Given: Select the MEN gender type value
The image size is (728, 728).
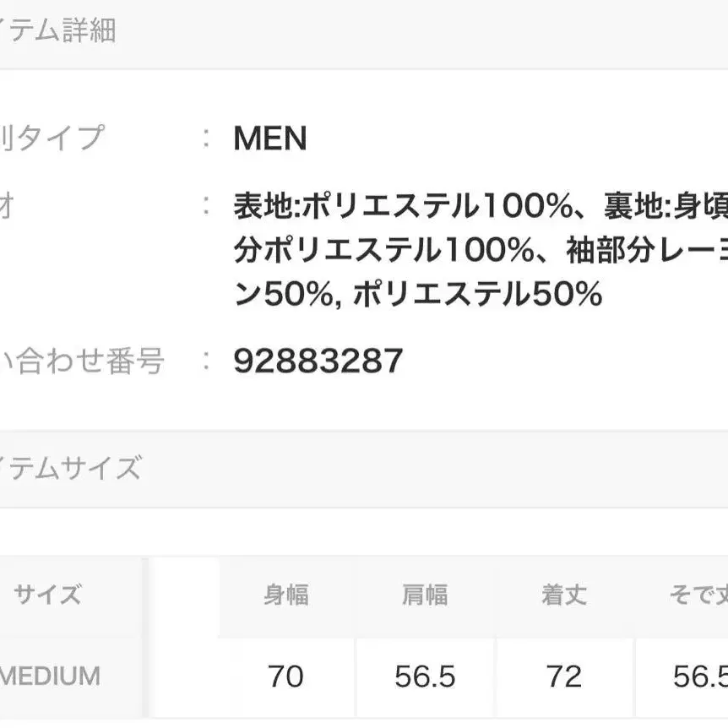Looking at the screenshot, I should [x=269, y=139].
